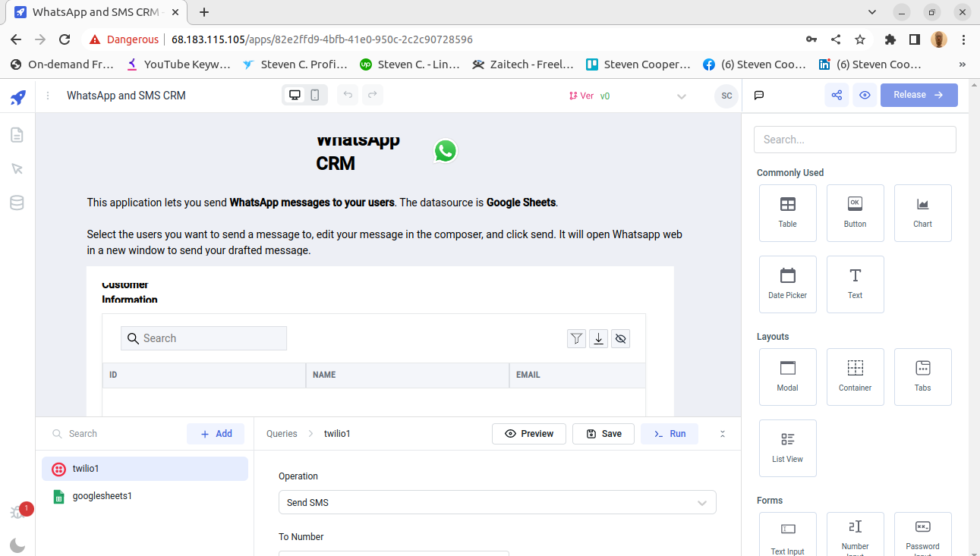Image resolution: width=980 pixels, height=556 pixels.
Task: Click the table filter funnel icon
Action: click(577, 338)
